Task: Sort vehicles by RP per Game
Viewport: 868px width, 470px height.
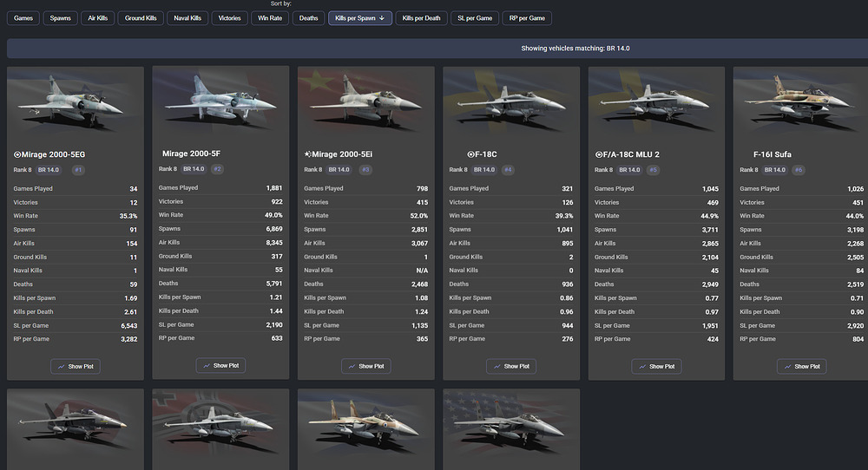Action: tap(527, 18)
